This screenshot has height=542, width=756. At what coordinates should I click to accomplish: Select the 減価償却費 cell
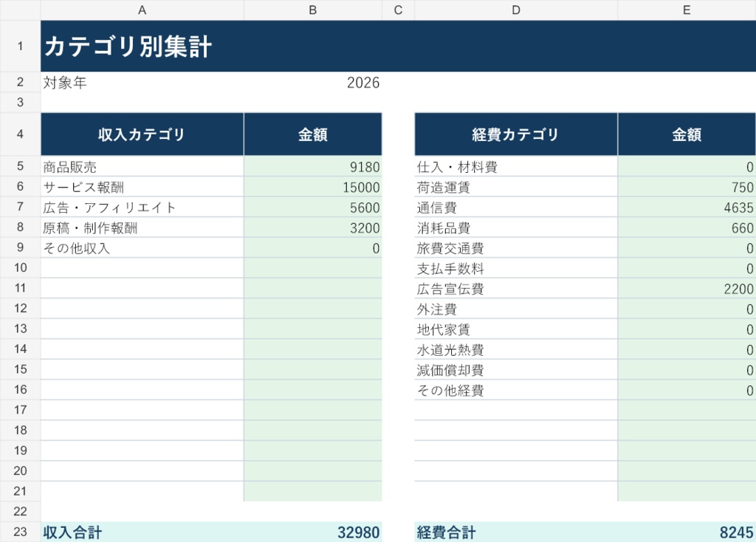click(x=516, y=369)
